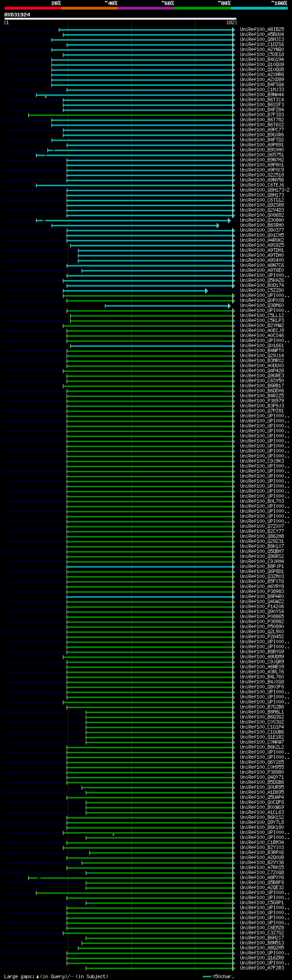Click UniRef100_C6EMZ8 label
Viewport: 292px width, 980px height.
coord(262,928)
